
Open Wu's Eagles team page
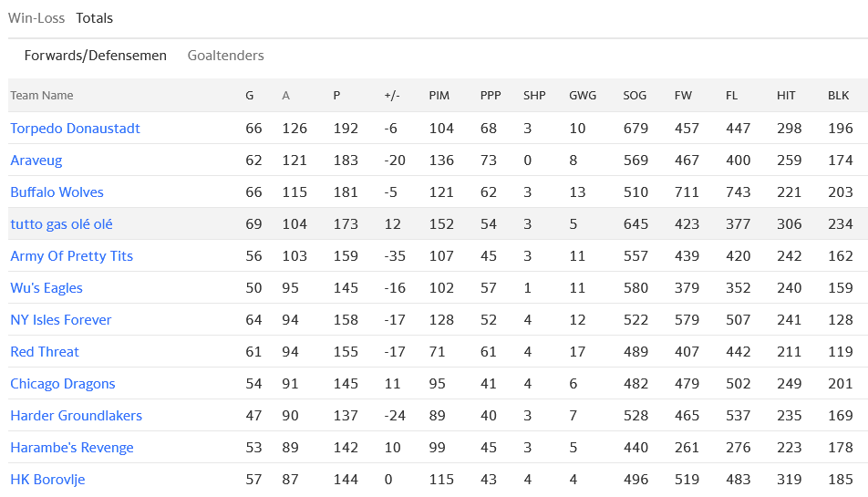click(x=46, y=288)
